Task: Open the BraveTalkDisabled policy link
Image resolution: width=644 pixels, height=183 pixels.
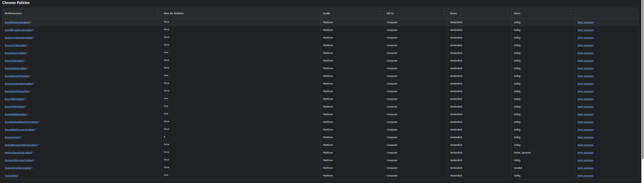Action: [x=14, y=99]
